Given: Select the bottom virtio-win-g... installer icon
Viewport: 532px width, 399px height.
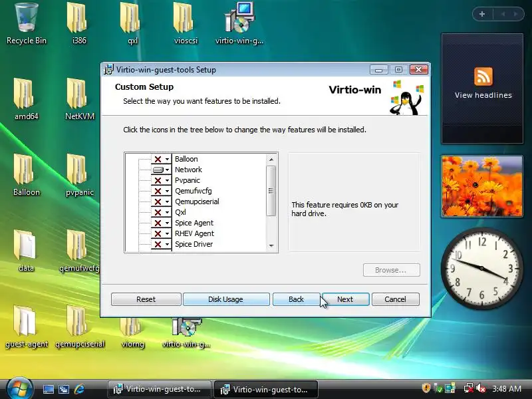Looking at the screenshot, I should click(186, 334).
